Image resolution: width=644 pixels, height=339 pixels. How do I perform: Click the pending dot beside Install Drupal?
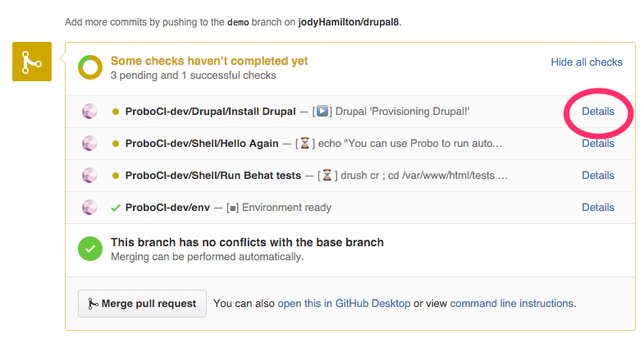pos(116,112)
